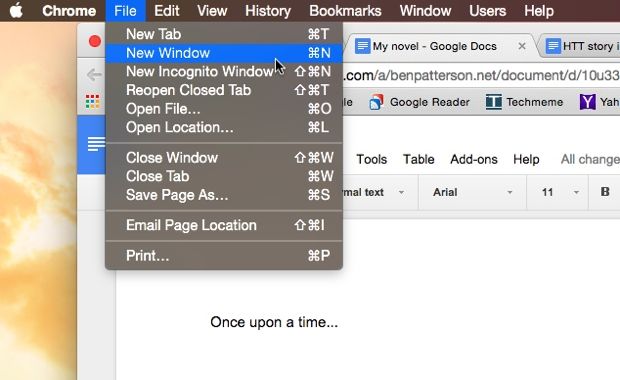Open the Docs Add-ons menu
620x380 pixels.
coord(474,159)
